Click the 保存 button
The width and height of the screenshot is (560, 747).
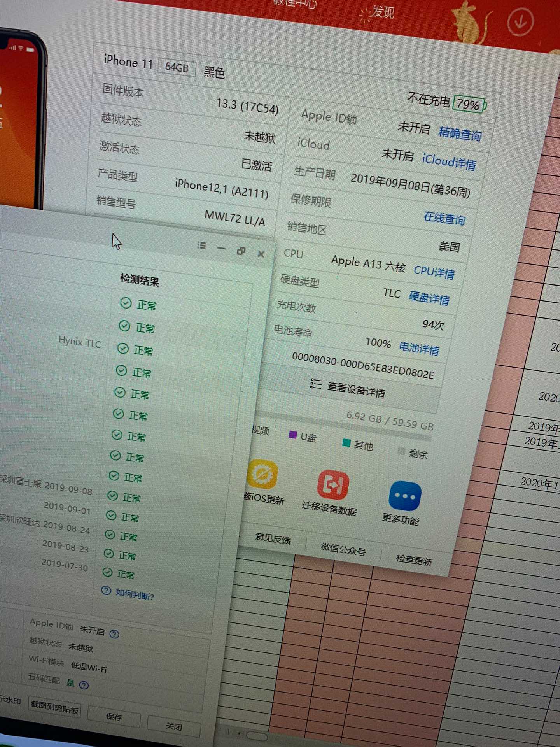114,717
